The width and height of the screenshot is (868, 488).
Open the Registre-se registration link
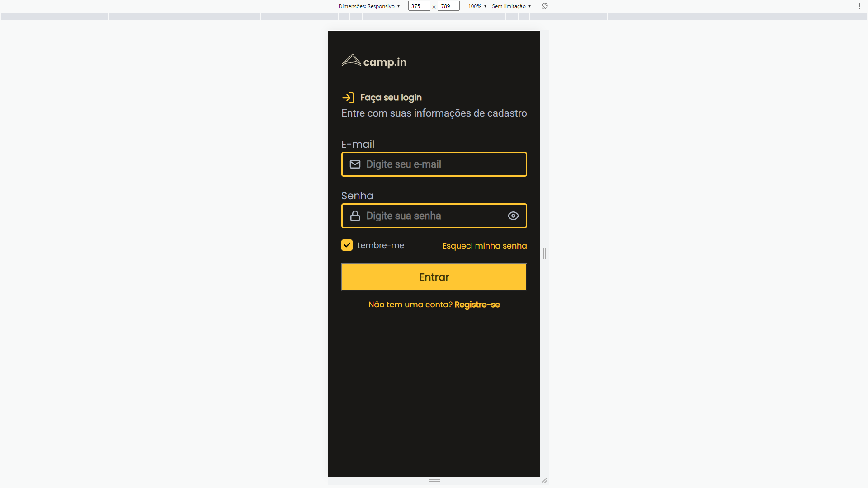[477, 304]
